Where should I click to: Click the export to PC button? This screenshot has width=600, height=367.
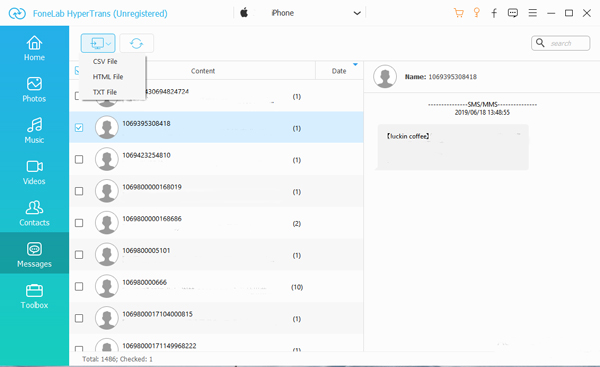click(97, 43)
